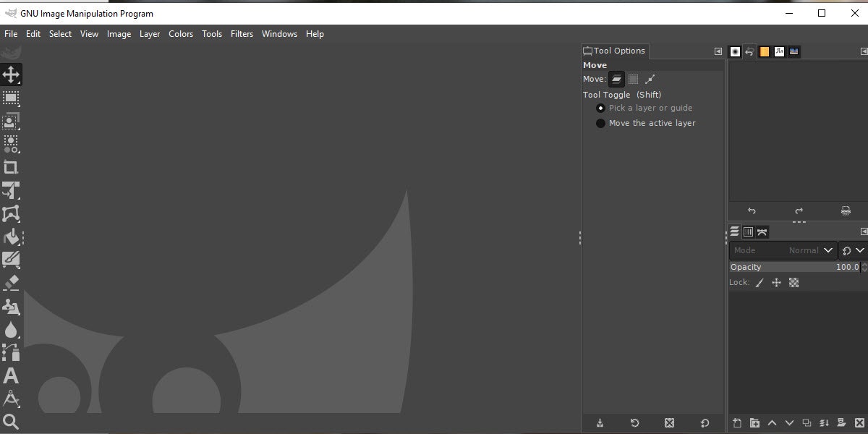Open the Tools menu
Image resolution: width=868 pixels, height=434 pixels.
pyautogui.click(x=212, y=34)
